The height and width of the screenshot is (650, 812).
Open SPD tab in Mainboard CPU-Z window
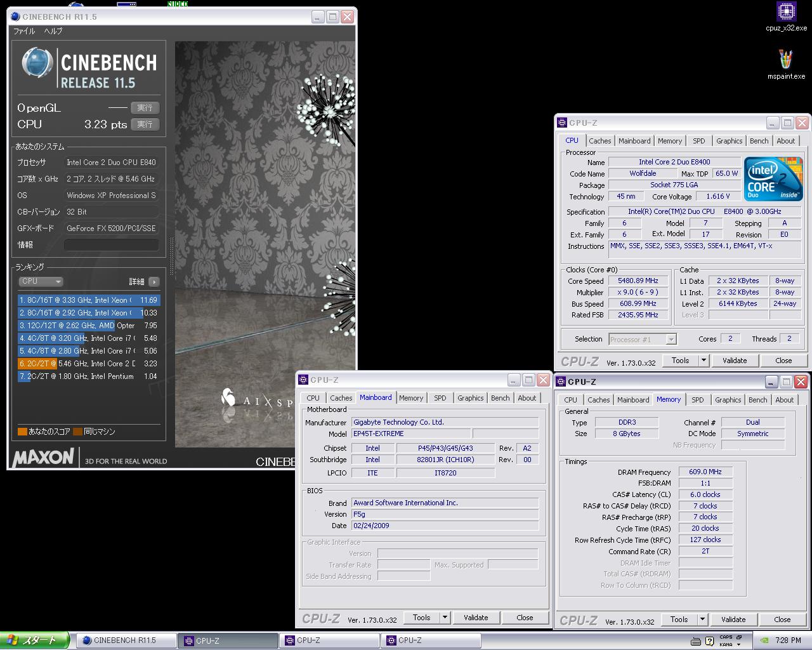tap(440, 398)
